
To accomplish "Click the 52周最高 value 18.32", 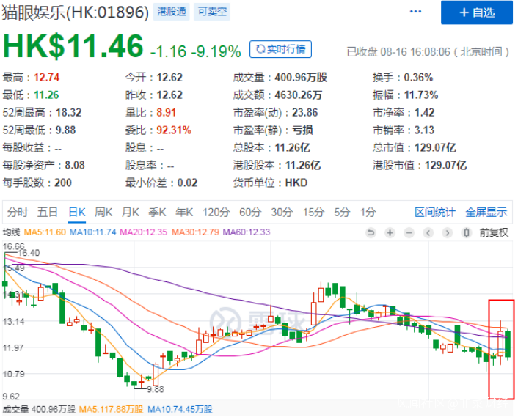I will pos(68,112).
